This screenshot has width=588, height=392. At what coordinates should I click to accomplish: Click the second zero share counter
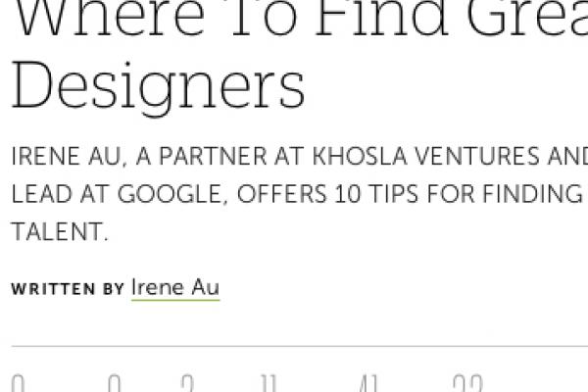(115, 382)
